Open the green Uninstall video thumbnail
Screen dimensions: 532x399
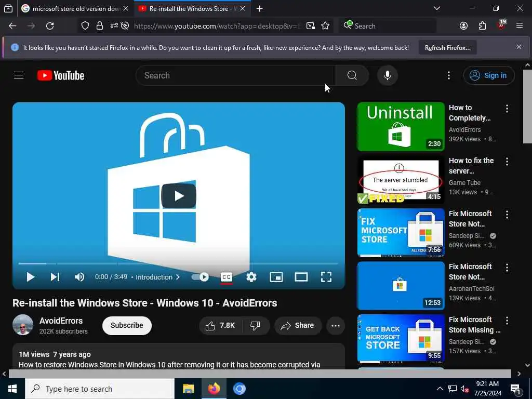click(x=401, y=127)
